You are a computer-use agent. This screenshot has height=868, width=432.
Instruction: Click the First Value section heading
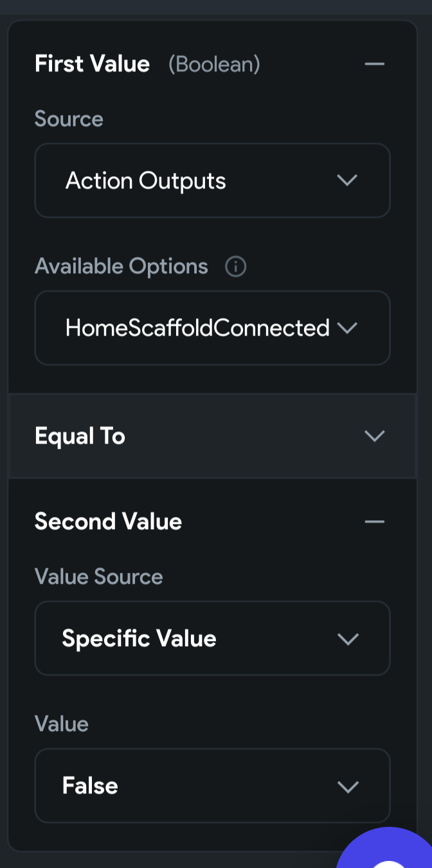(92, 64)
